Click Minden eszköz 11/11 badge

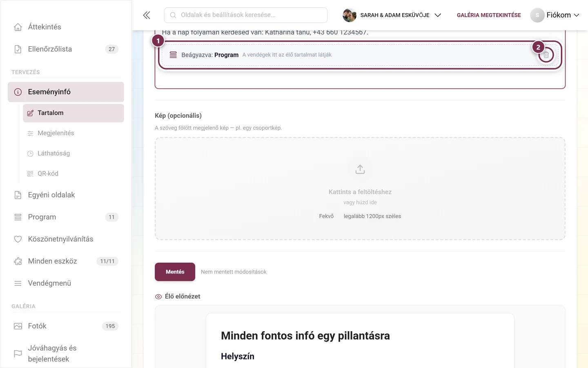[x=107, y=261]
